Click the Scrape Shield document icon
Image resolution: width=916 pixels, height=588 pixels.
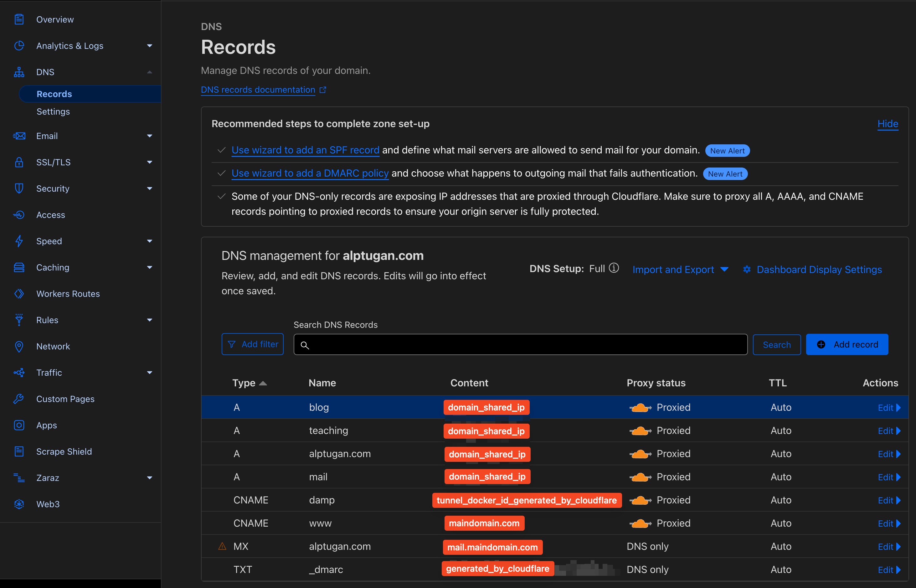point(19,451)
